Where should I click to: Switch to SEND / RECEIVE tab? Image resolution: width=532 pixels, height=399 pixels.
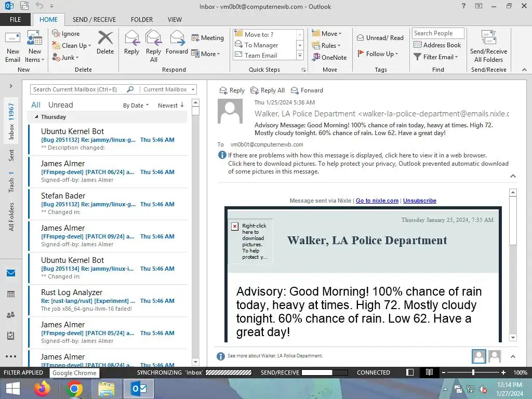coord(94,20)
